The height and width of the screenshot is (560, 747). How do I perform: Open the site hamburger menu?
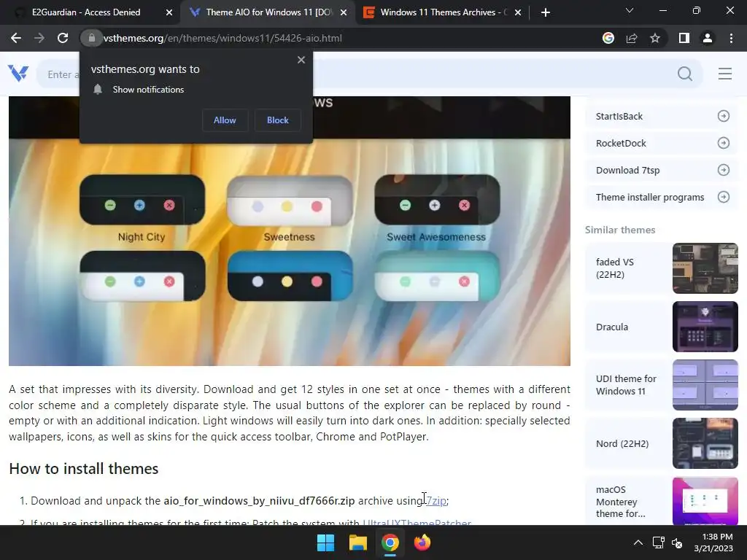coord(725,74)
